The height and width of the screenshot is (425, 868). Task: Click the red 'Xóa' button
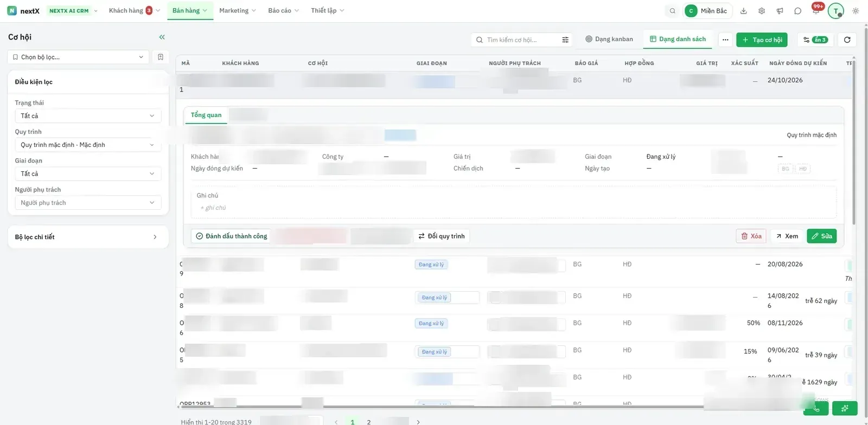(x=751, y=236)
